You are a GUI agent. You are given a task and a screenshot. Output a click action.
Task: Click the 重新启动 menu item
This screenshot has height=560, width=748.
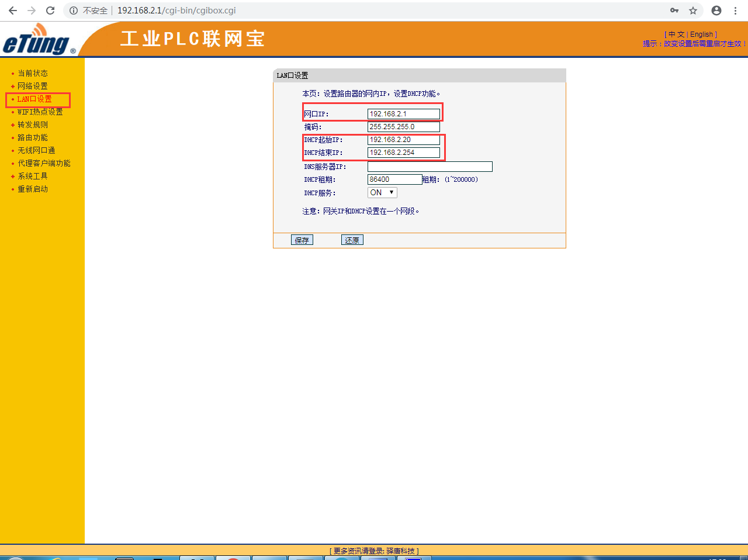click(33, 189)
